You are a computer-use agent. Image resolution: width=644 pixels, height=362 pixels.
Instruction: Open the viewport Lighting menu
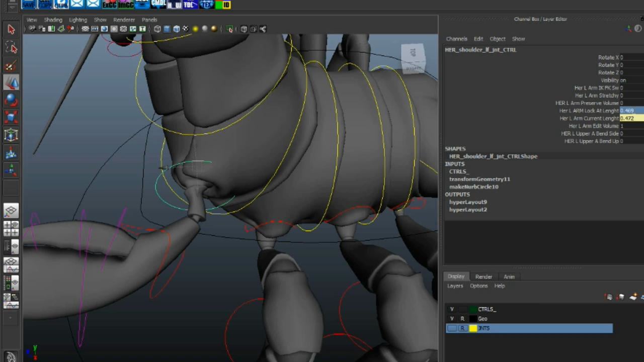(x=78, y=20)
